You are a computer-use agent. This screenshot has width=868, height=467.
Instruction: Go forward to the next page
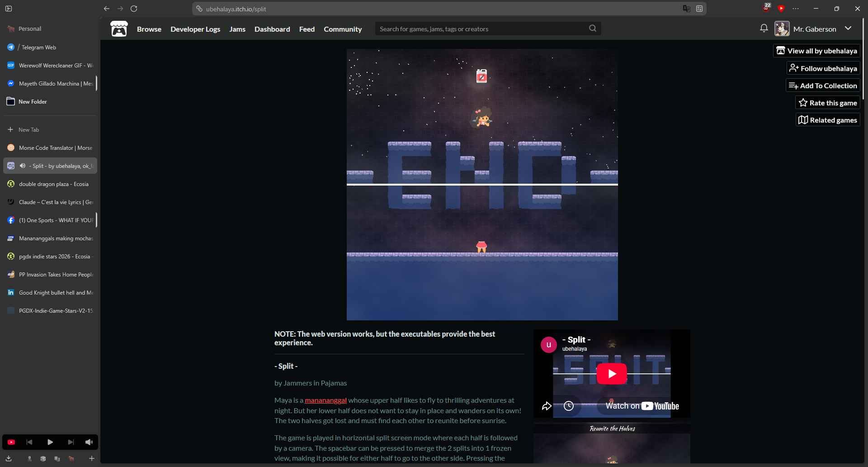pyautogui.click(x=120, y=9)
